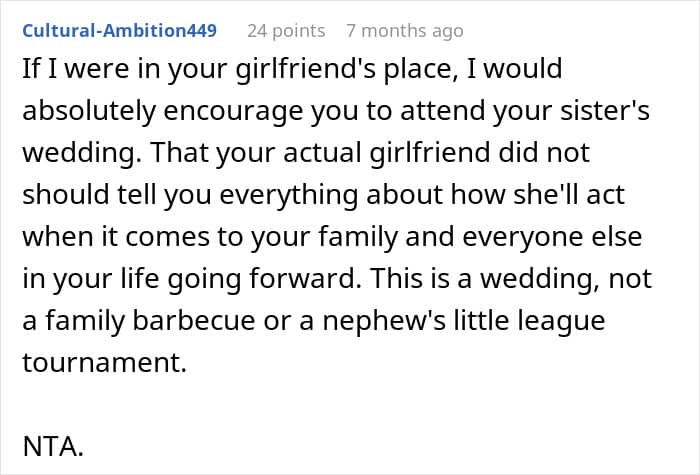Viewport: 700px width, 475px height.
Task: Open the 7 months ago permalink
Action: tap(404, 30)
